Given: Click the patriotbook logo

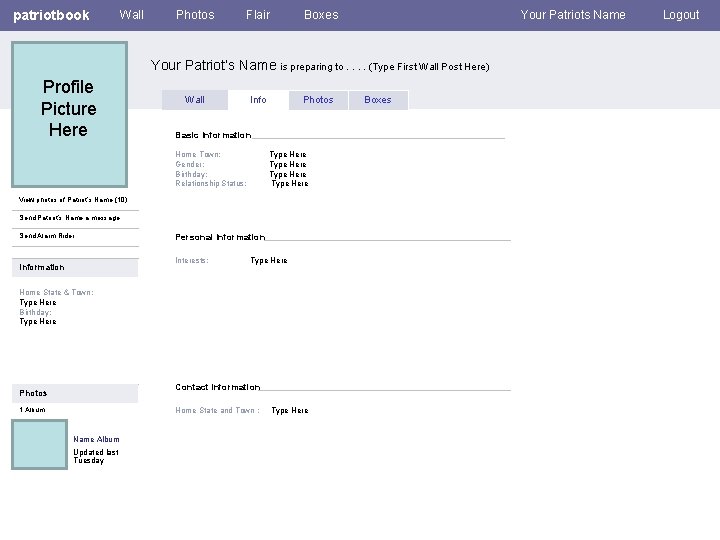Looking at the screenshot, I should coord(51,15).
